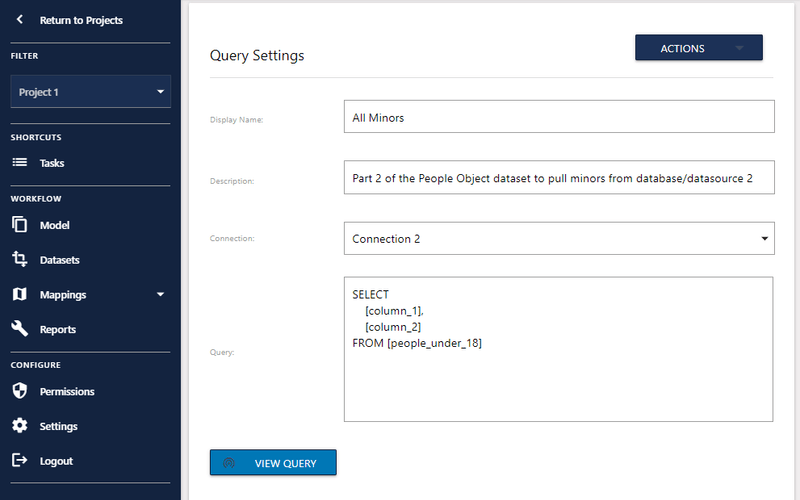
Task: Click the Settings gear icon
Action: click(x=20, y=426)
